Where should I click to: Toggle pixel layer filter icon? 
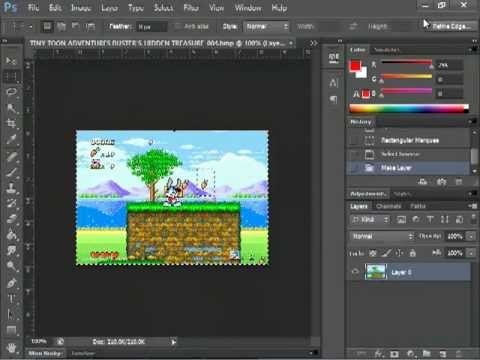click(401, 219)
